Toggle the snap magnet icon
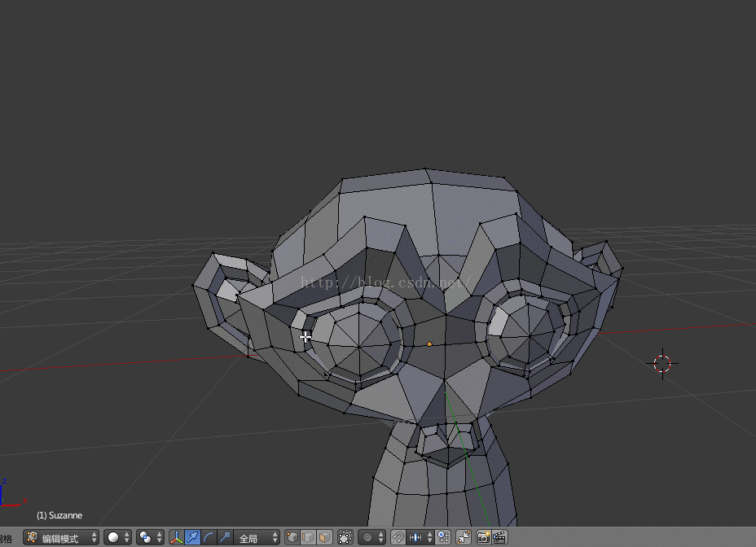Image resolution: width=756 pixels, height=547 pixels. pyautogui.click(x=398, y=537)
